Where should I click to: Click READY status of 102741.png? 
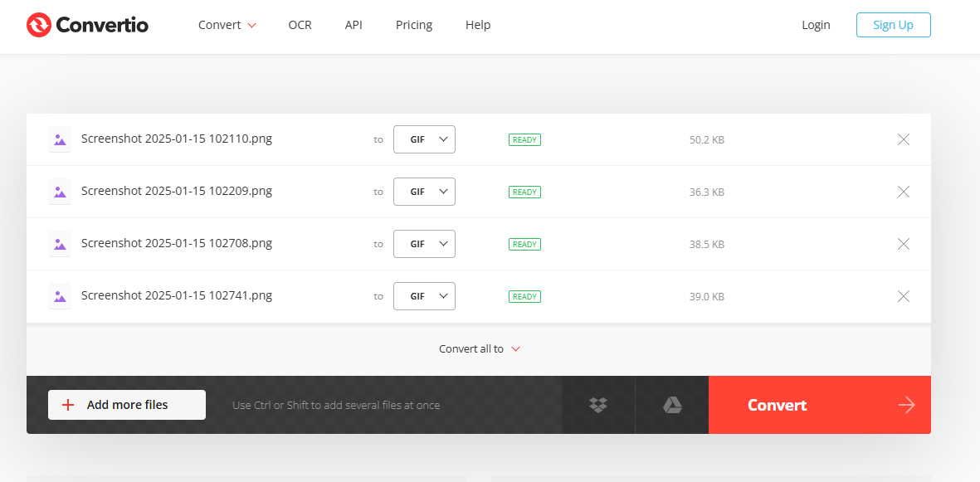[524, 296]
